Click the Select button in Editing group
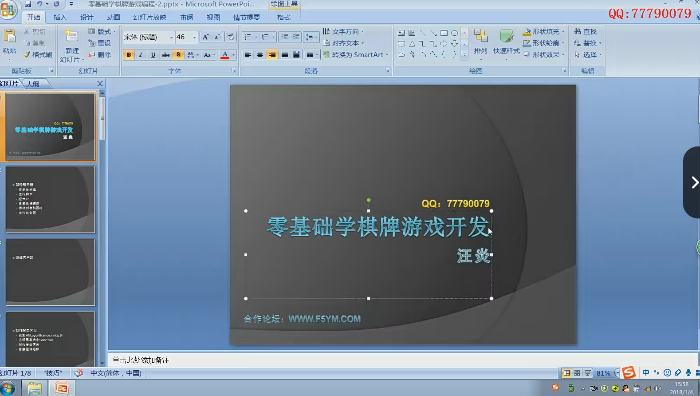 click(588, 54)
